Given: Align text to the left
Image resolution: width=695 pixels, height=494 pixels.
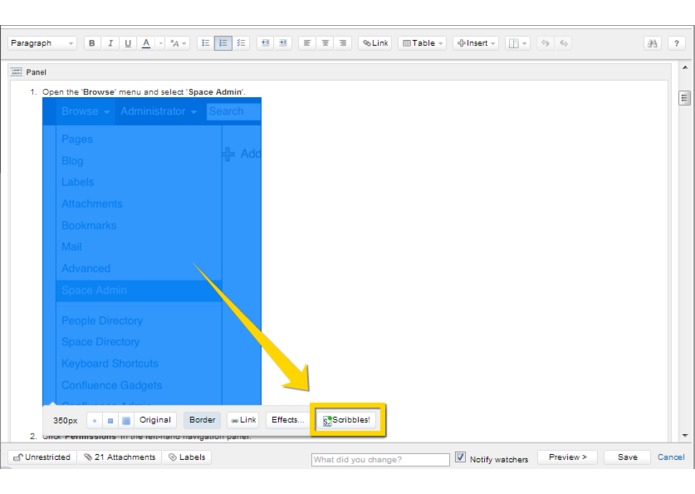Looking at the screenshot, I should tap(307, 43).
